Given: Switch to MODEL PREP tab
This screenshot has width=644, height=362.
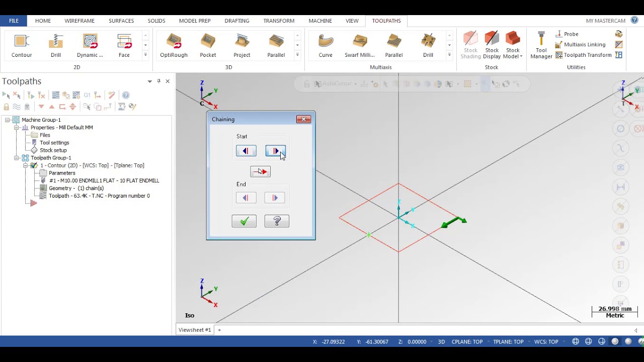Looking at the screenshot, I should pos(195,21).
